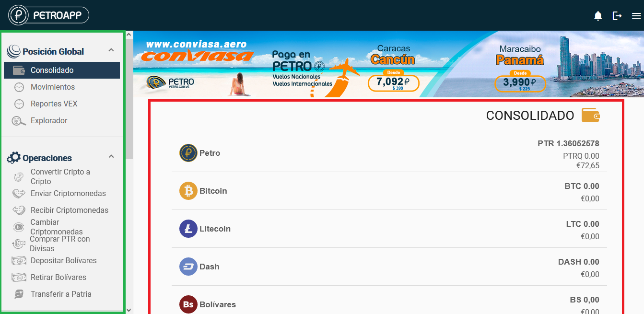This screenshot has width=644, height=314.
Task: Click the Litecoin coin icon
Action: point(188,229)
